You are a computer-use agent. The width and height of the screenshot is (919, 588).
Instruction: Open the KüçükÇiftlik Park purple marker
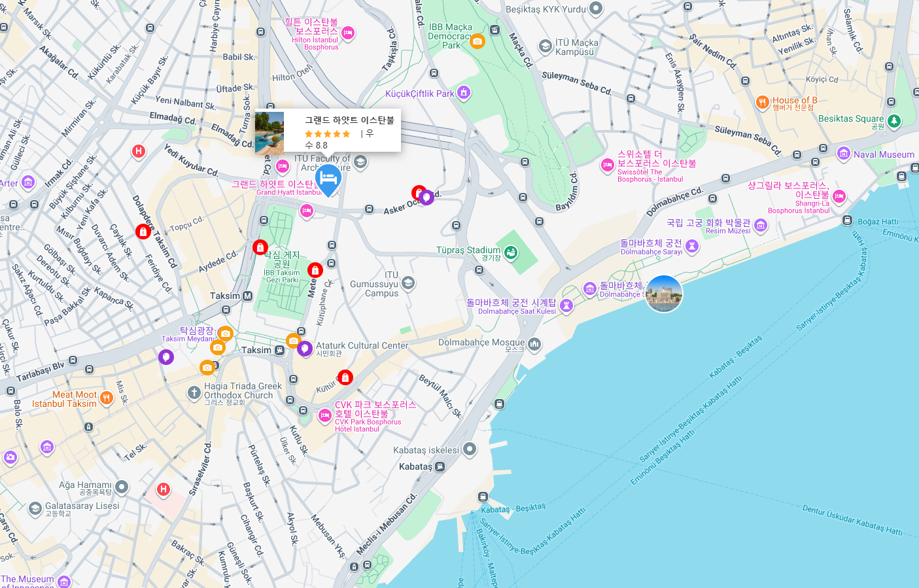point(464,93)
